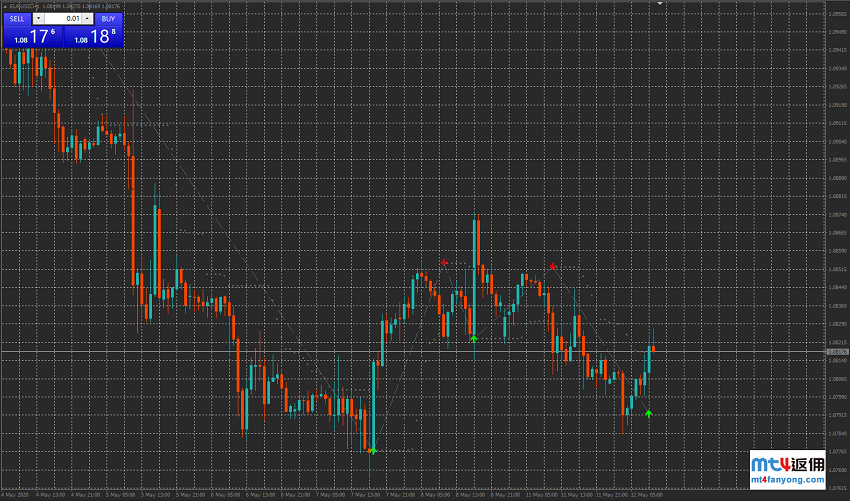Viewport: 850px width, 502px height.
Task: Click the green up arrow signal at chart bottom low
Action: click(373, 451)
